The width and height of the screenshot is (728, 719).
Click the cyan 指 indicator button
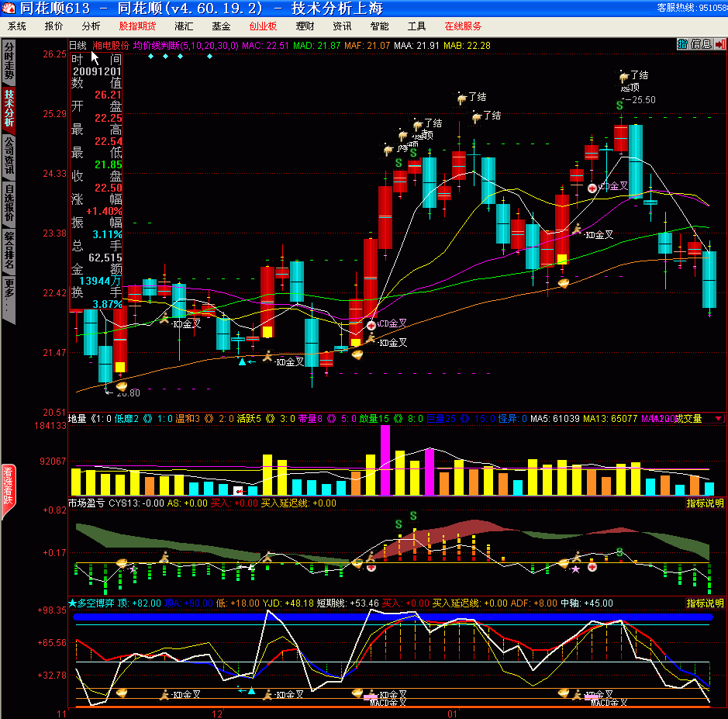682,44
